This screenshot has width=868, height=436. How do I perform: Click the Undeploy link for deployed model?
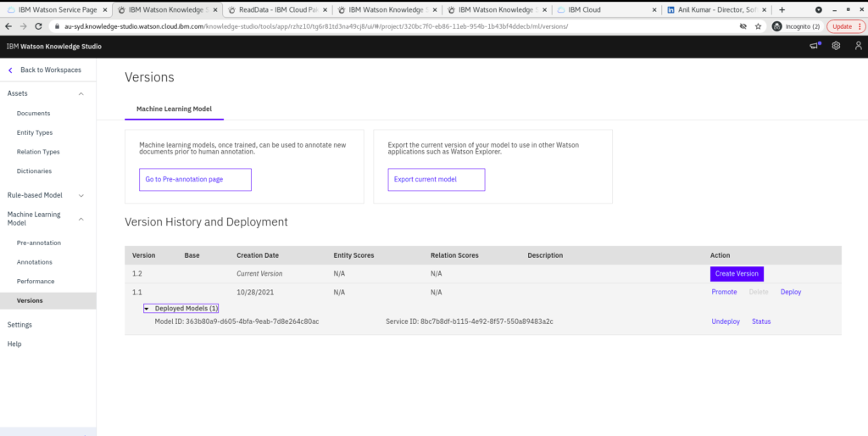pyautogui.click(x=726, y=321)
